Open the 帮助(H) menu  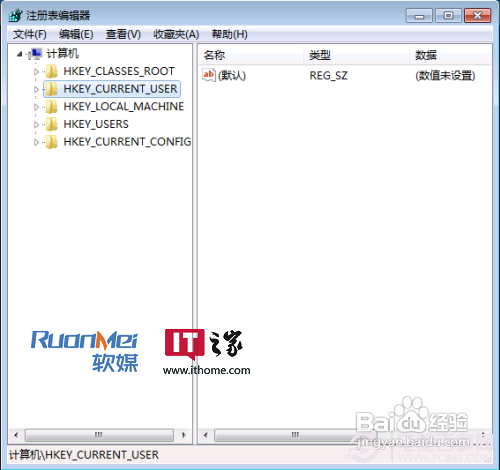click(230, 34)
